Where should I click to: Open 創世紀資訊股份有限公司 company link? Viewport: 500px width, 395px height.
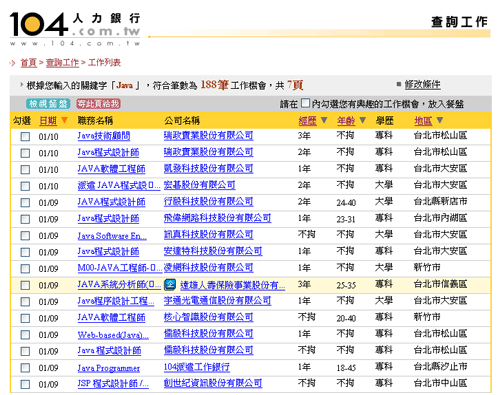[x=213, y=384]
